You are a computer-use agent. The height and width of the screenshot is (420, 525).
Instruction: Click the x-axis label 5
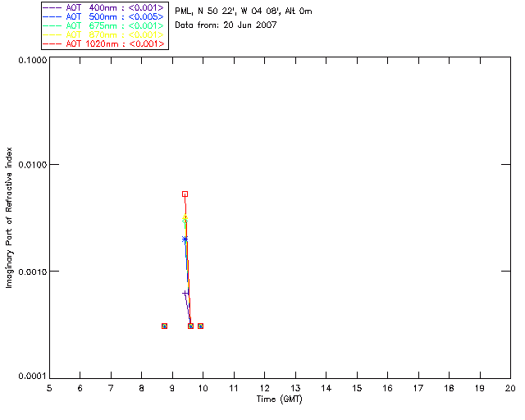point(49,388)
